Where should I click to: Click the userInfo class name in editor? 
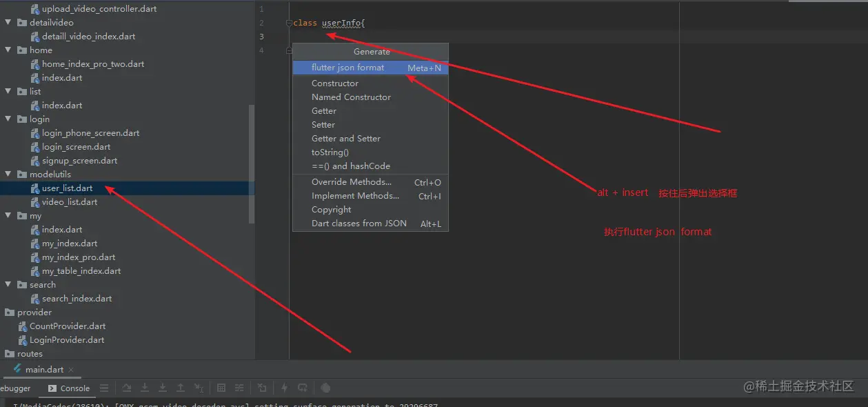(341, 23)
